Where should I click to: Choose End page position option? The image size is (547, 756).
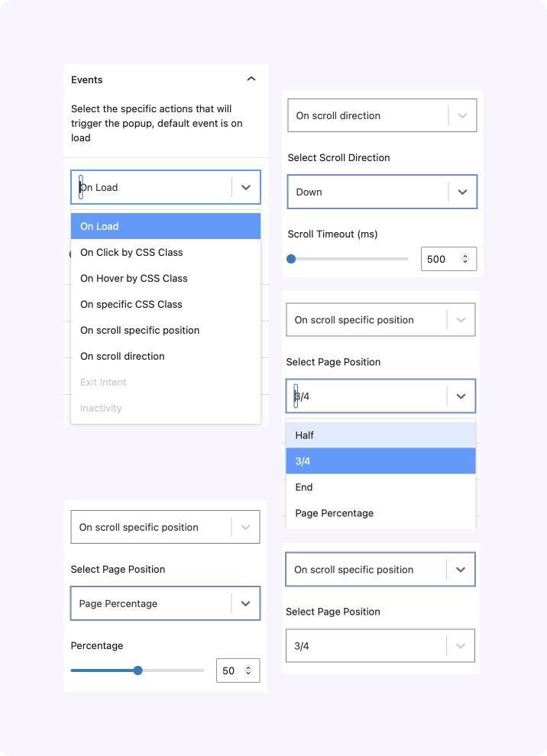coord(304,487)
